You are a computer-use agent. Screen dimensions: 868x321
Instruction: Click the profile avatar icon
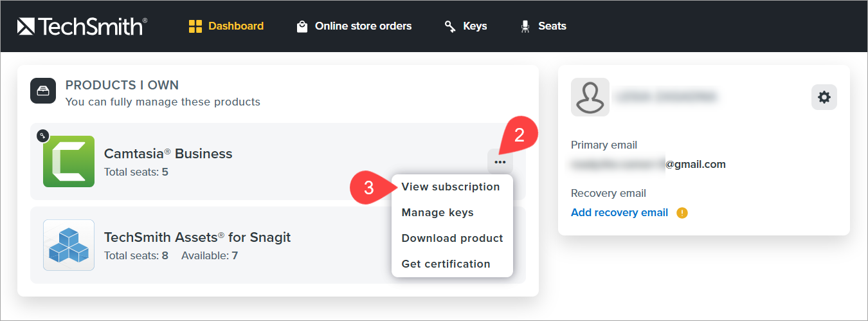pos(590,97)
